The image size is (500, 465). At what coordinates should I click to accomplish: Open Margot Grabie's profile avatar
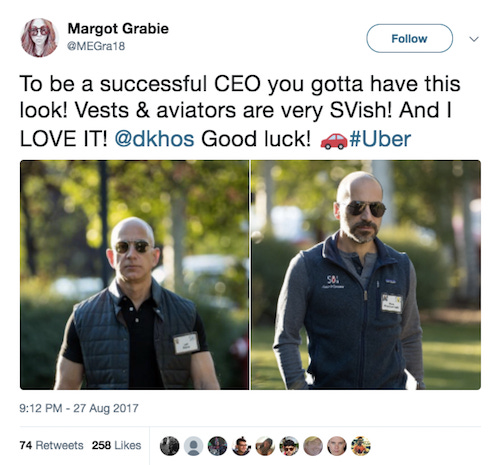[x=39, y=38]
